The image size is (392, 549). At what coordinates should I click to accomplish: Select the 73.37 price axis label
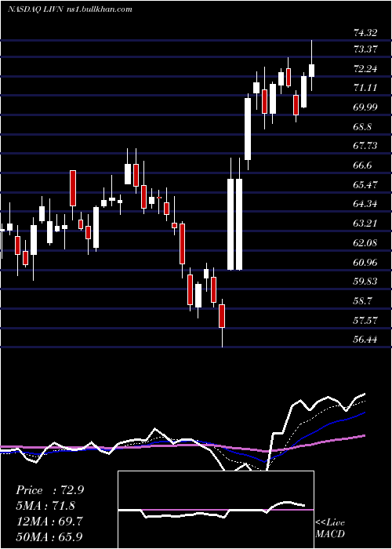coord(365,49)
